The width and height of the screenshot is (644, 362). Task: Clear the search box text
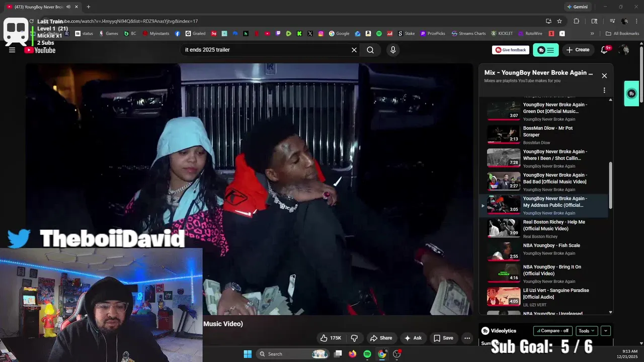pyautogui.click(x=354, y=50)
